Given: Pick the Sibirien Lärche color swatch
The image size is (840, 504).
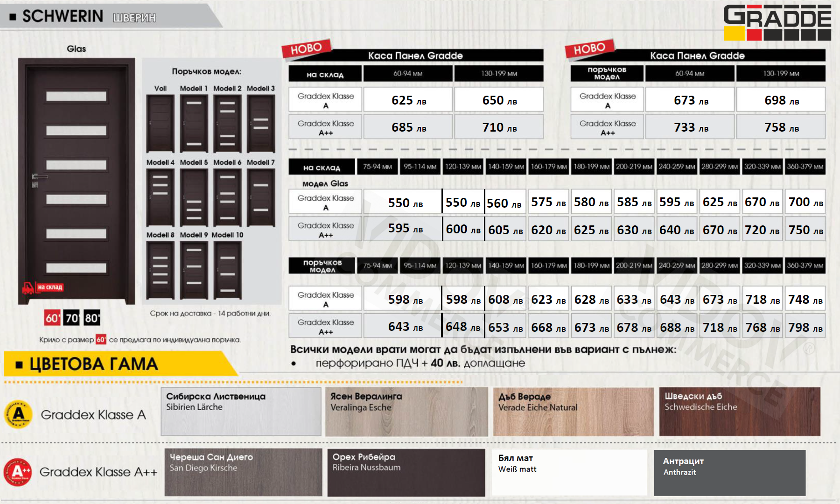Looking at the screenshot, I should 241,411.
